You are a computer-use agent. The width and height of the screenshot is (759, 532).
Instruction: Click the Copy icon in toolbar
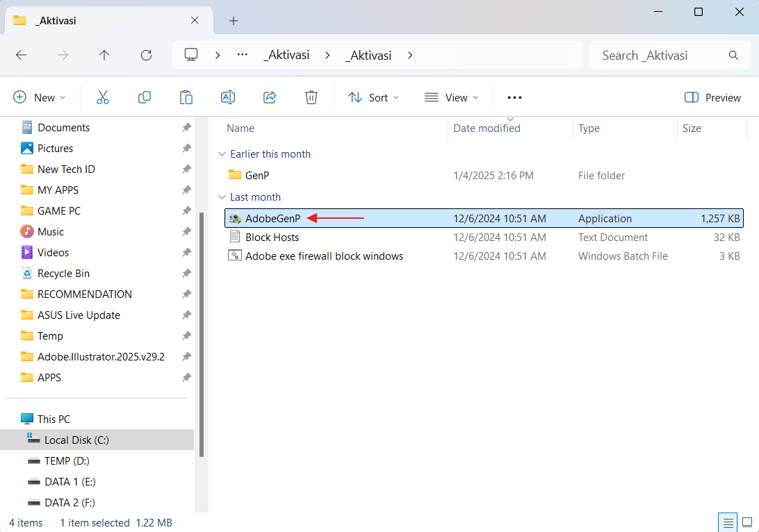point(145,98)
